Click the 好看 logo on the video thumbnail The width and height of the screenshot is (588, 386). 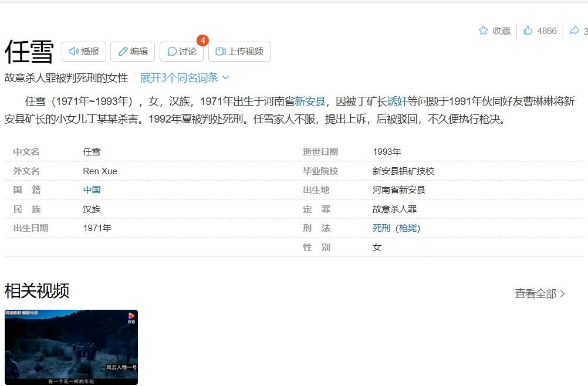tap(131, 318)
